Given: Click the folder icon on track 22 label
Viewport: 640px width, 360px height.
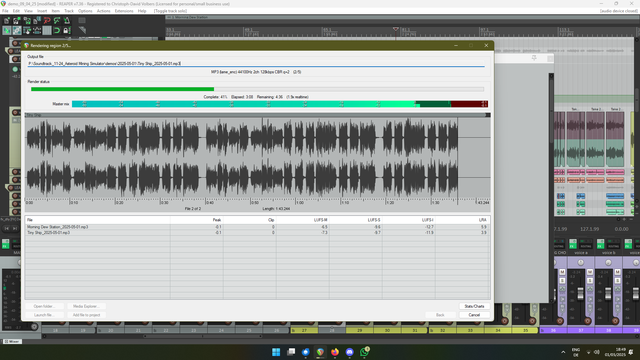Looking at the screenshot, I should point(155,330).
